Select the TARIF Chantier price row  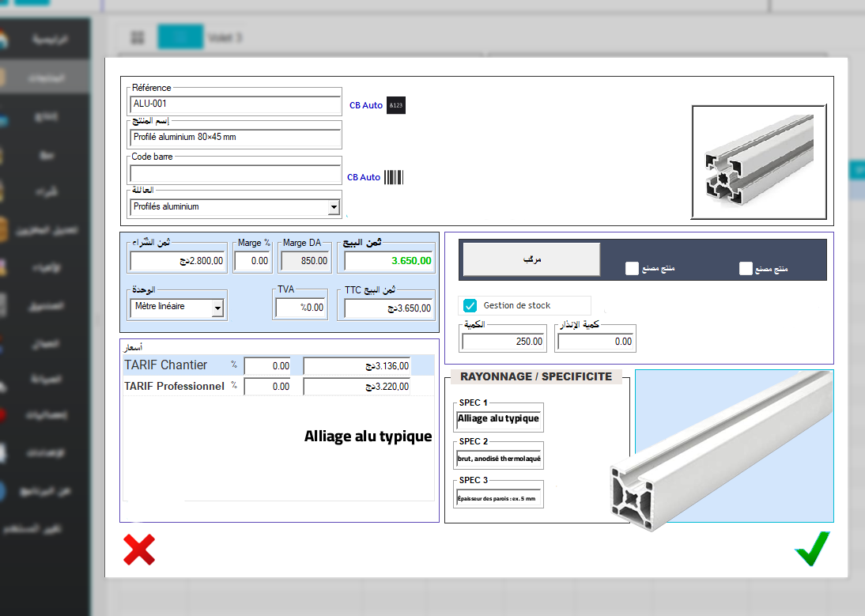click(166, 365)
